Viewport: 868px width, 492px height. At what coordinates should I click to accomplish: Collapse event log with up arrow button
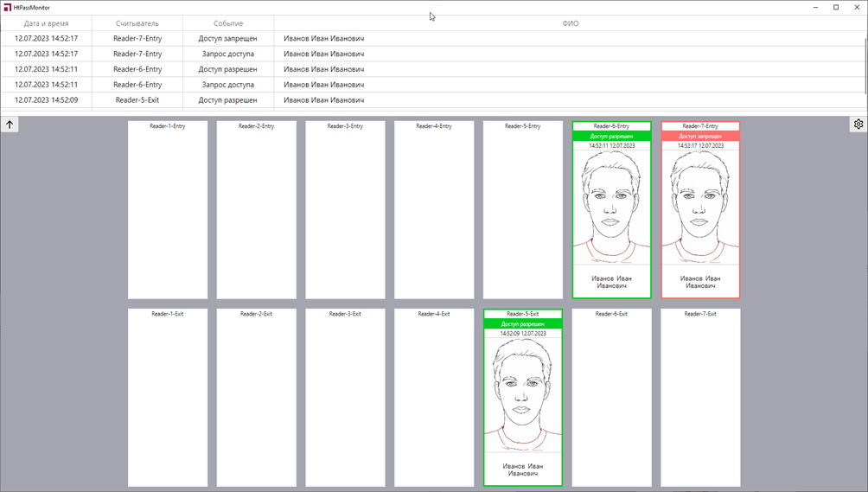click(10, 125)
